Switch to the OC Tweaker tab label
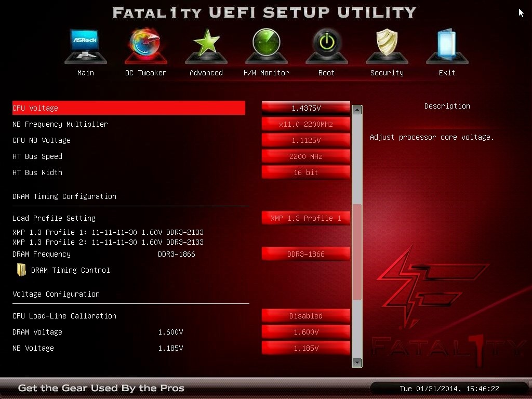532x399 pixels. pyautogui.click(x=146, y=73)
